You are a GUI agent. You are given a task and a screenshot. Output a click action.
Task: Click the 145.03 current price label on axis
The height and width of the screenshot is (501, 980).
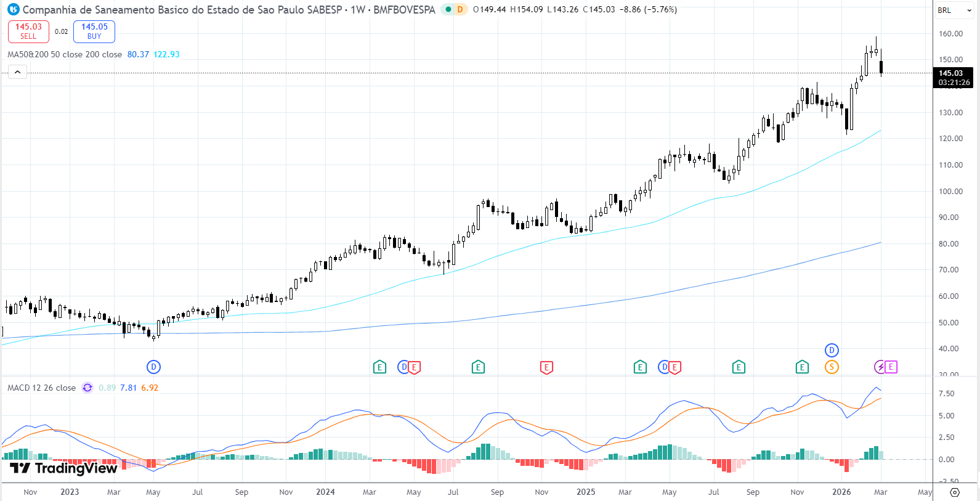952,73
